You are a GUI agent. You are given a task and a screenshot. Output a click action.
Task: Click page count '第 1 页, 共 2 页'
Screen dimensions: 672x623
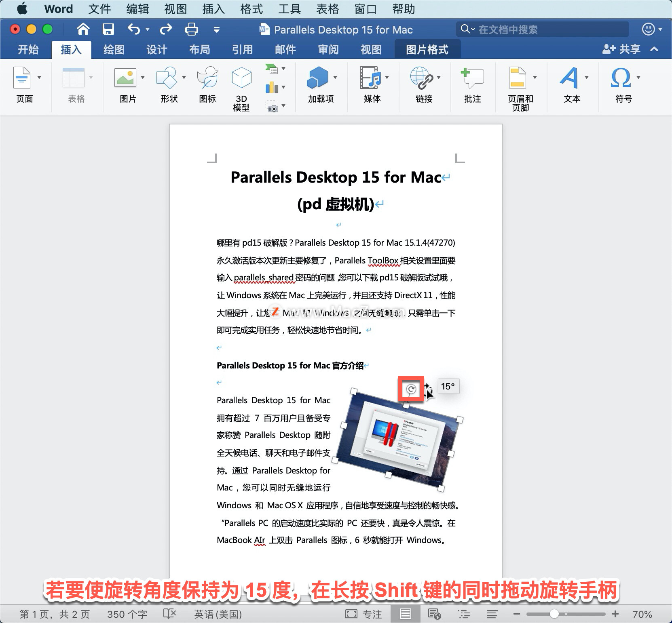[x=55, y=614]
